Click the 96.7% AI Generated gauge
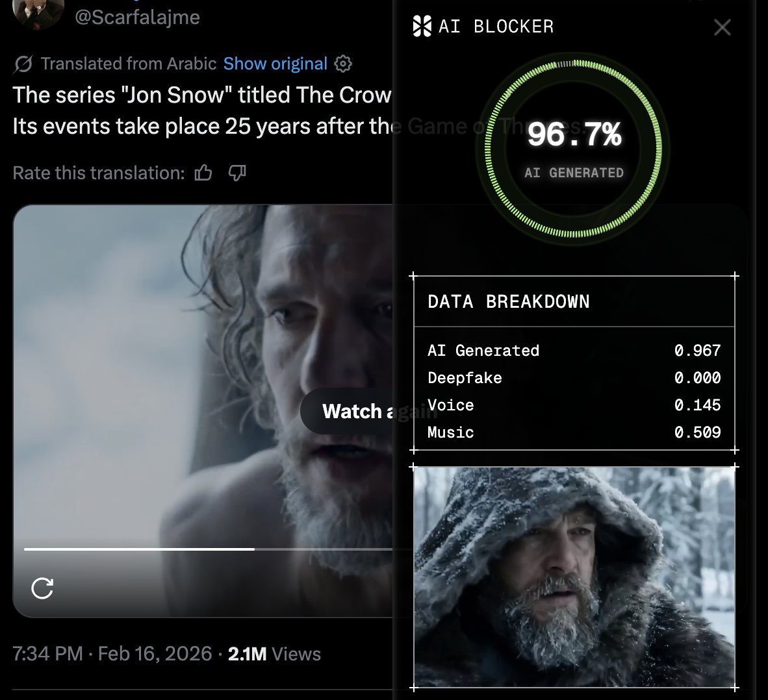The image size is (768, 700). click(x=574, y=148)
